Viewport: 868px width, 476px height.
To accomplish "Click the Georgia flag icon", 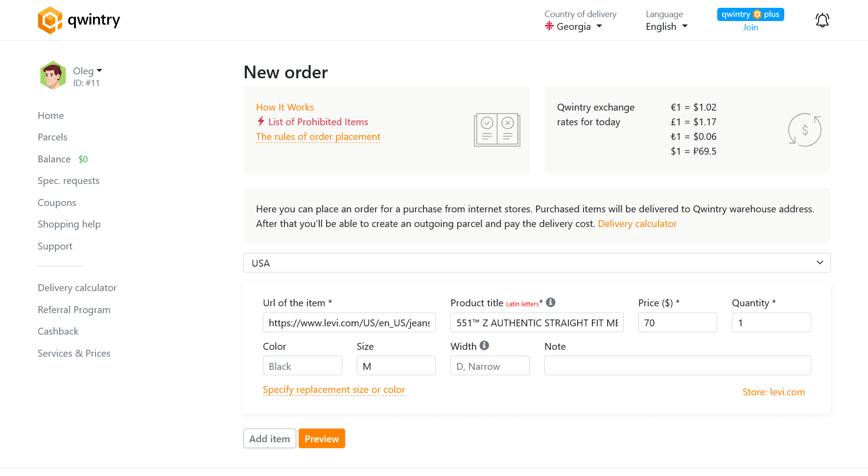I will coord(549,26).
